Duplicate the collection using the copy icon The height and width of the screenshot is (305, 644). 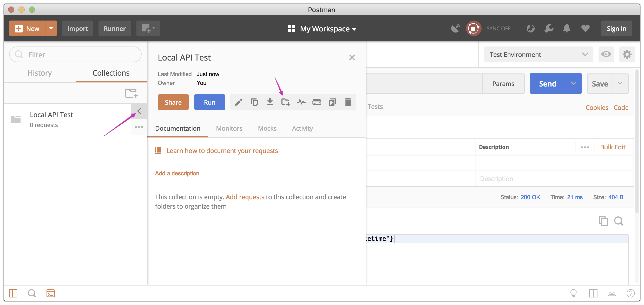(x=255, y=102)
